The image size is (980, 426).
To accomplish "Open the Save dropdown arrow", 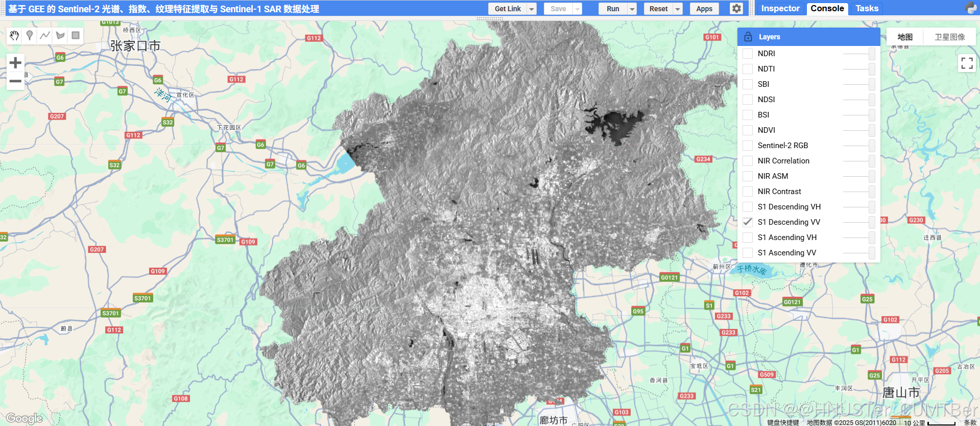I will [578, 9].
